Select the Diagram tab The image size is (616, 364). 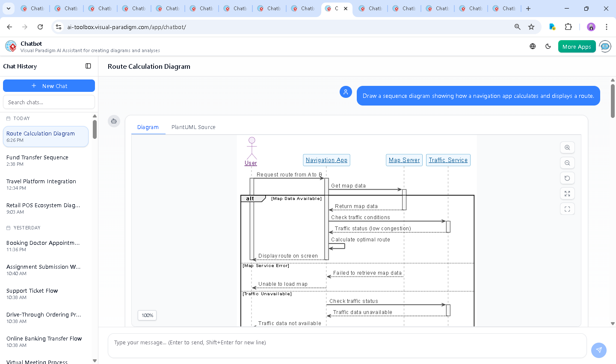[148, 127]
